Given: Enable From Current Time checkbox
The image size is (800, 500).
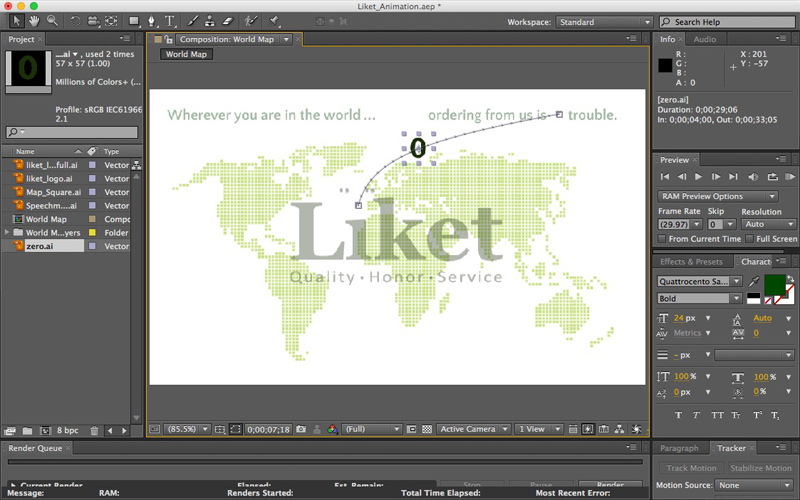Looking at the screenshot, I should click(662, 239).
